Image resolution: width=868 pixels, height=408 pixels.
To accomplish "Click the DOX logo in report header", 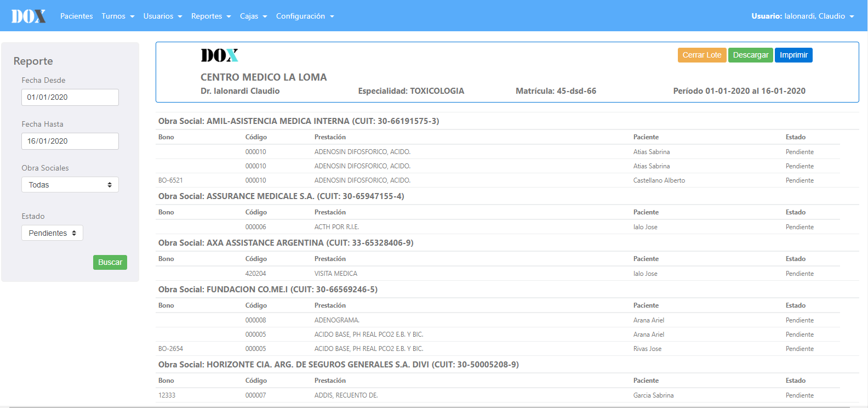I will [x=219, y=55].
